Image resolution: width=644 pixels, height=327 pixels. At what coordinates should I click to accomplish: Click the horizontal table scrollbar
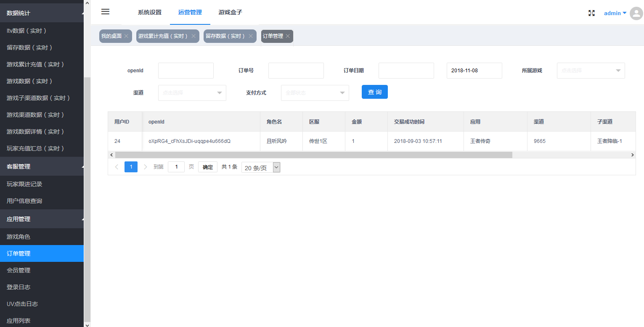coord(313,155)
